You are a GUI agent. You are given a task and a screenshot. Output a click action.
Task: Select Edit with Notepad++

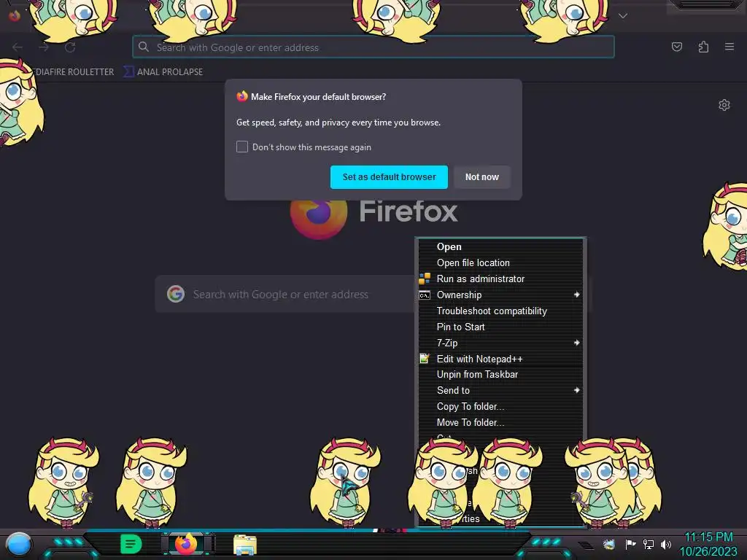coord(500,359)
